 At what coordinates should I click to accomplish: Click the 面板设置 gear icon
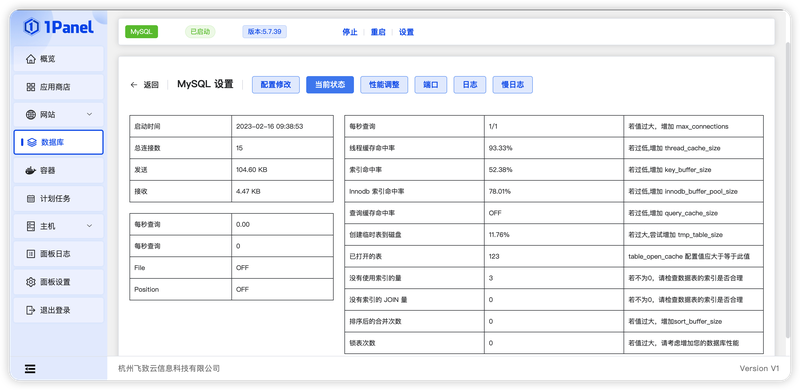tap(31, 282)
